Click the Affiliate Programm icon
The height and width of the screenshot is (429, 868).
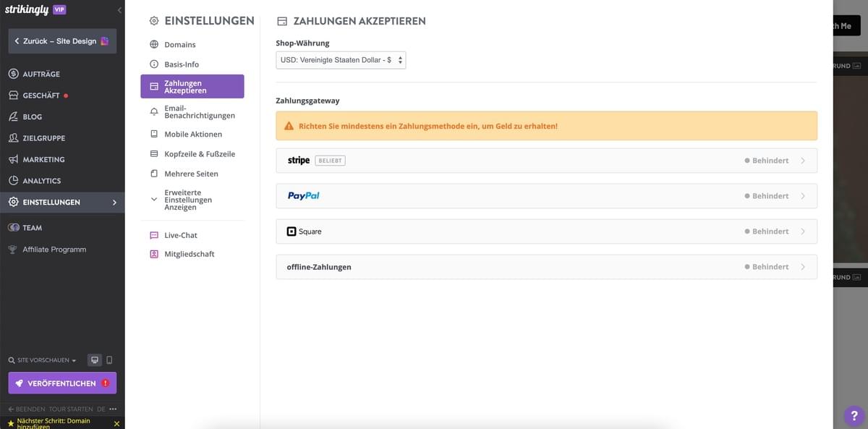pos(12,249)
